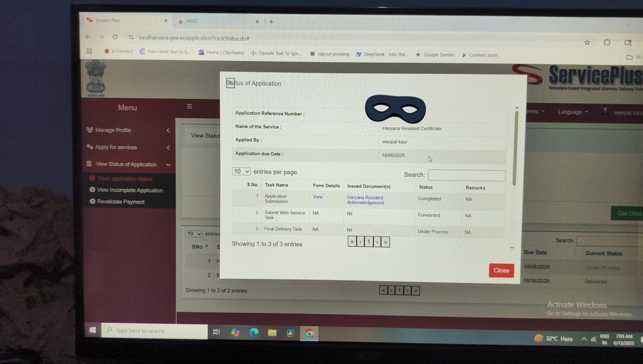
Task: Click the dialog's Search input field
Action: click(x=467, y=175)
